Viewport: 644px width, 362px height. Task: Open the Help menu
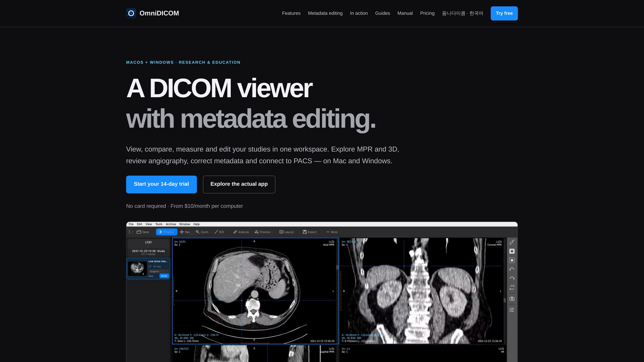[197, 224]
